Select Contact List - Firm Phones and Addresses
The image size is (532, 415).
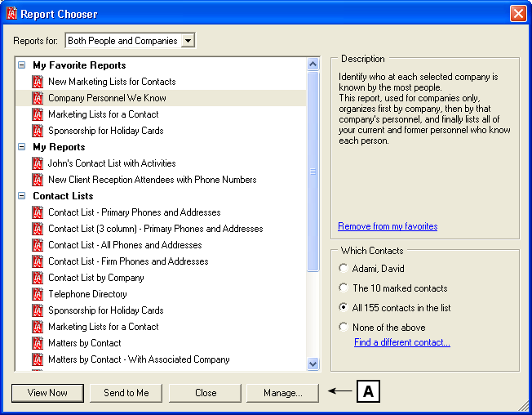coord(128,261)
